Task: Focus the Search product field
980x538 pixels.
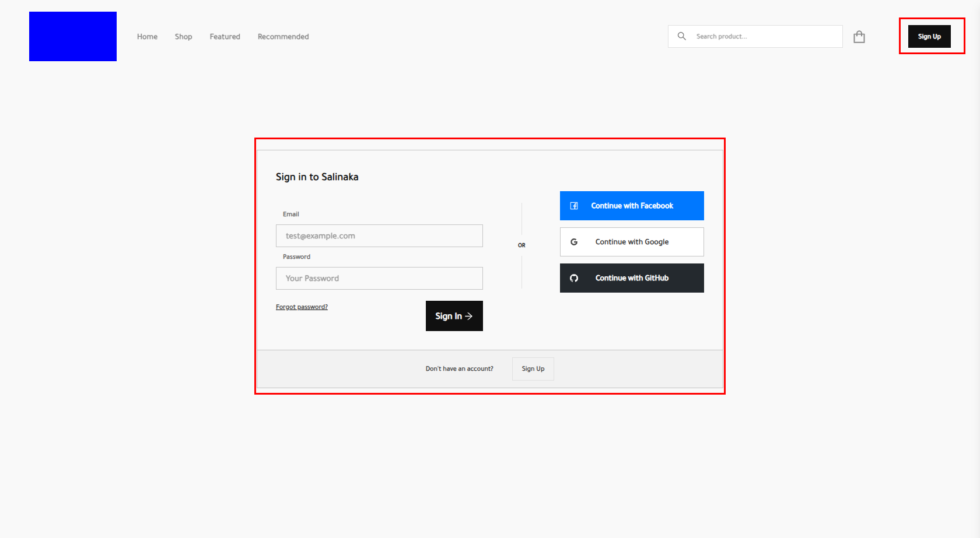Action: click(x=764, y=36)
